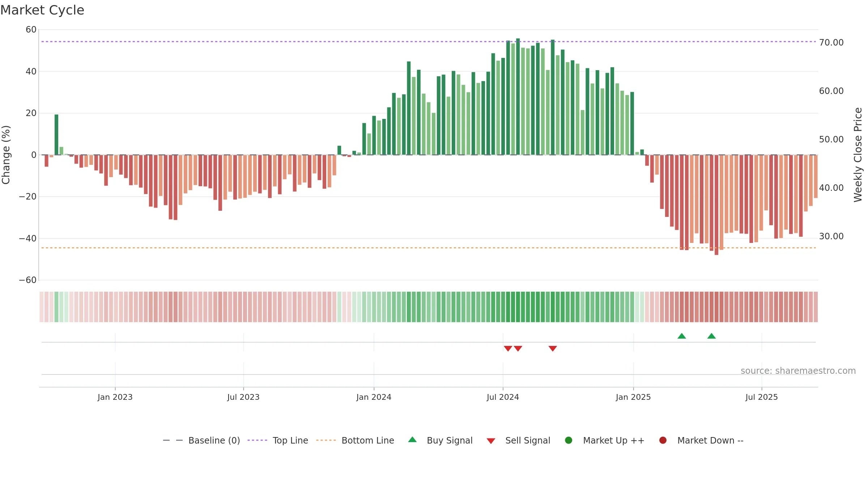Click the orange dotted bottom line on chart

pyautogui.click(x=429, y=248)
